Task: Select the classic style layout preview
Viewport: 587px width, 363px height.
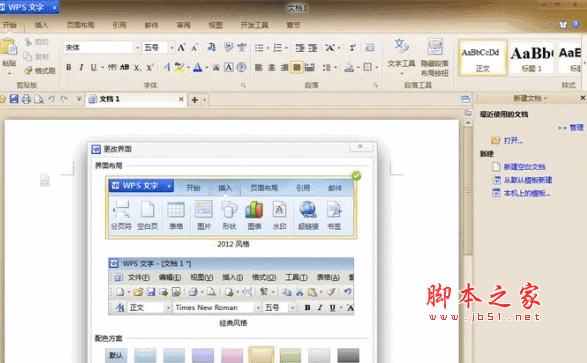Action: point(231,286)
